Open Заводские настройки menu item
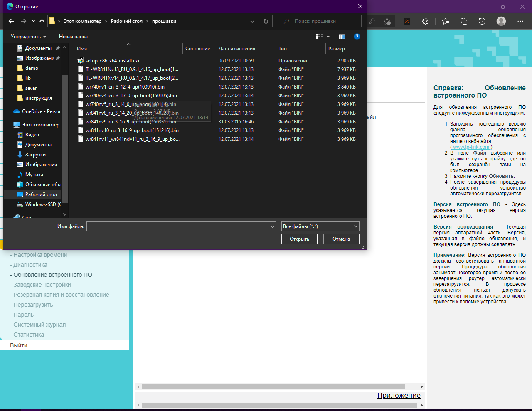The height and width of the screenshot is (411, 532). tap(42, 285)
